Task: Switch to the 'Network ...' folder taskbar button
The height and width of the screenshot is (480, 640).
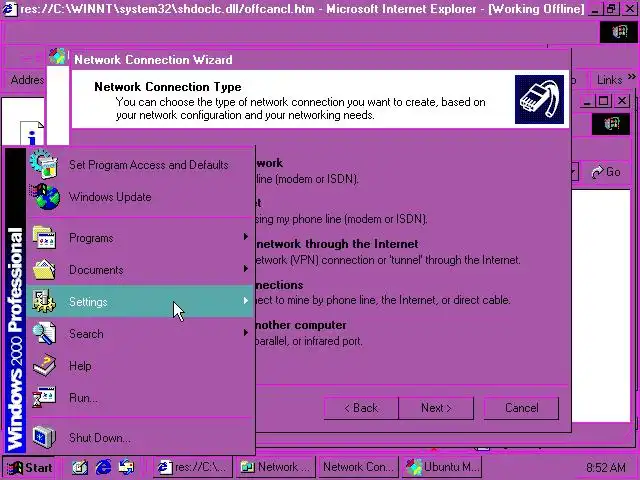Action: click(x=277, y=467)
